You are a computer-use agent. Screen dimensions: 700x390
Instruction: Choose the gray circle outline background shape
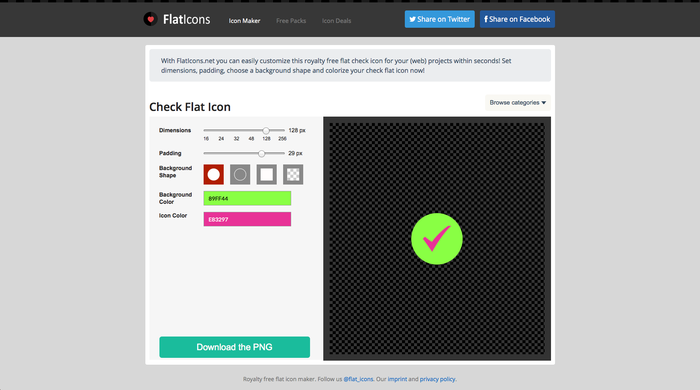tap(240, 174)
